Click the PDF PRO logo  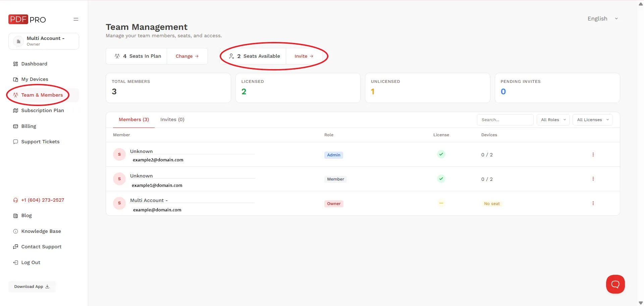[x=27, y=19]
